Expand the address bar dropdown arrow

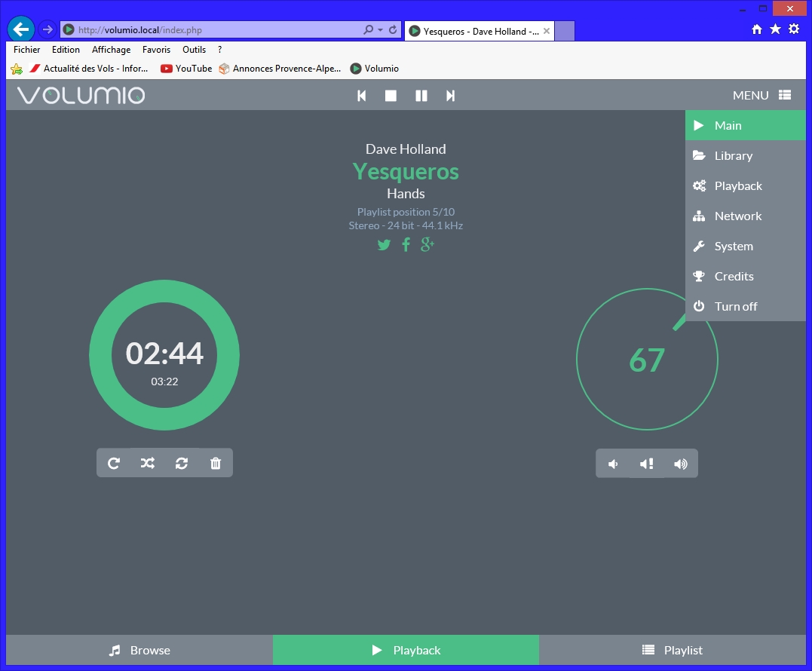tap(380, 29)
